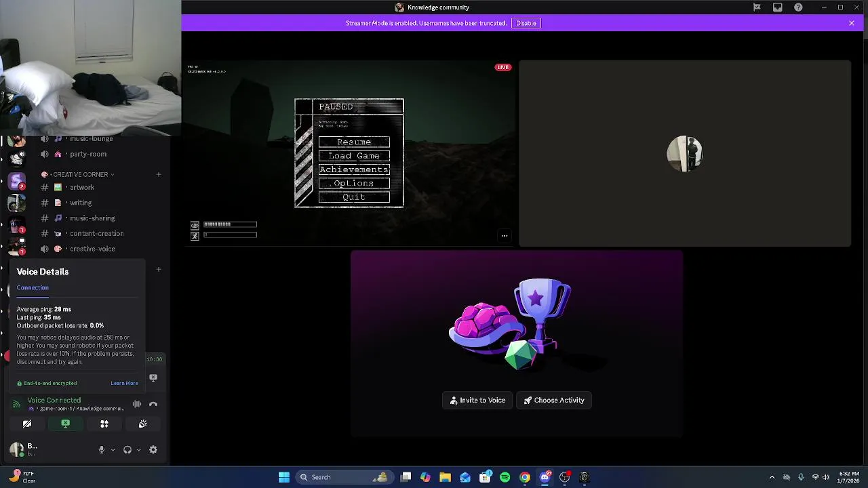The width and height of the screenshot is (868, 488).
Task: Click the Voice Connected status text
Action: pyautogui.click(x=54, y=400)
